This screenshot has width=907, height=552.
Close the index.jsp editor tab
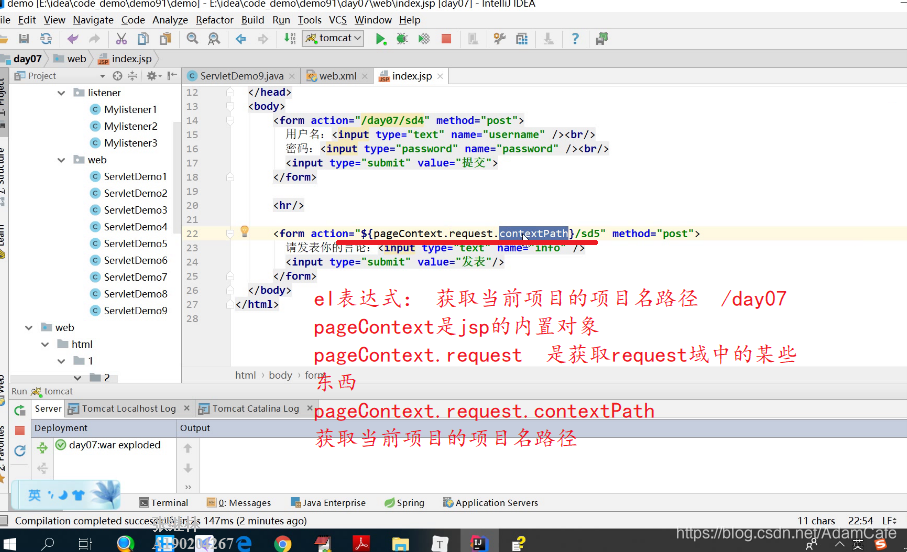point(440,76)
